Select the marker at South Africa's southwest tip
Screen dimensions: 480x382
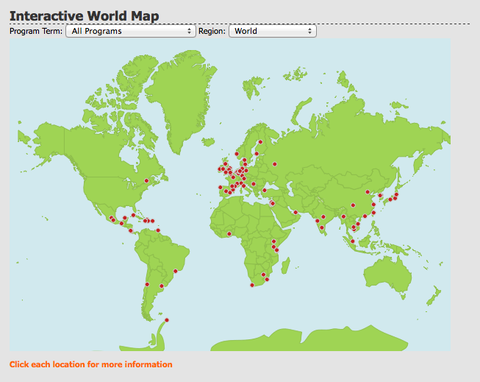coord(252,285)
